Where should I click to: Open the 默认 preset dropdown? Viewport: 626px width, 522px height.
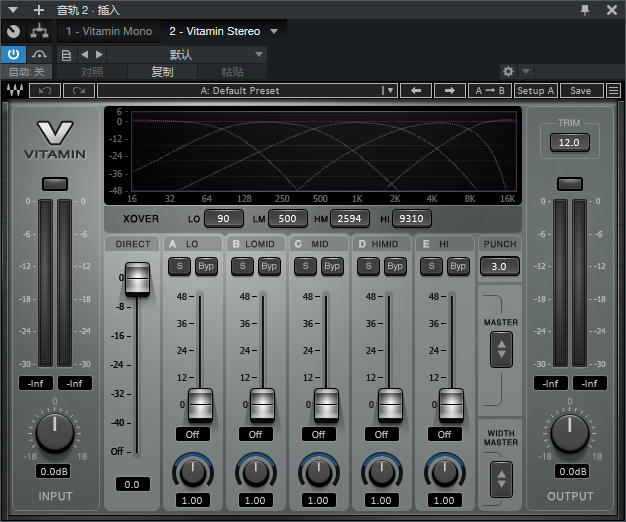point(186,54)
